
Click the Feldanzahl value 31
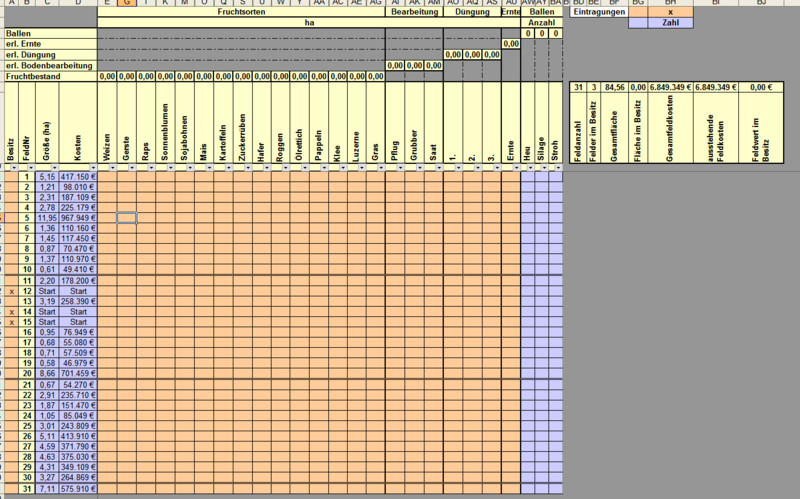click(577, 88)
